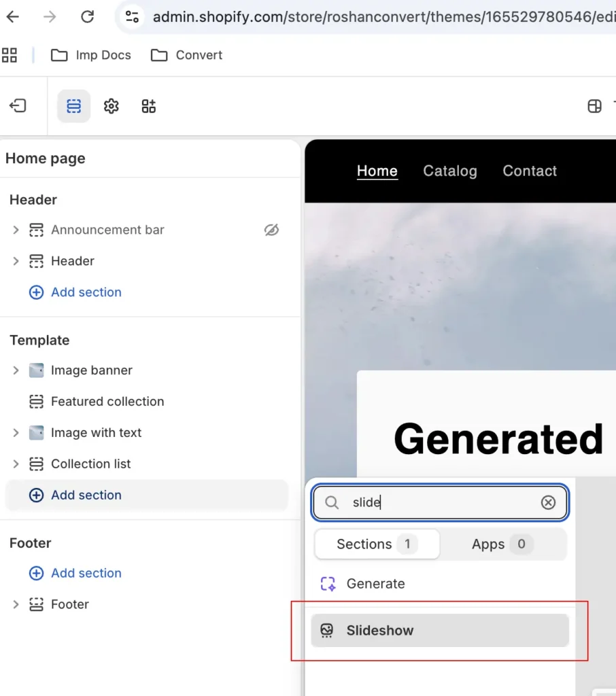This screenshot has width=616, height=696.
Task: Click the site information icon in address bar
Action: point(132,17)
